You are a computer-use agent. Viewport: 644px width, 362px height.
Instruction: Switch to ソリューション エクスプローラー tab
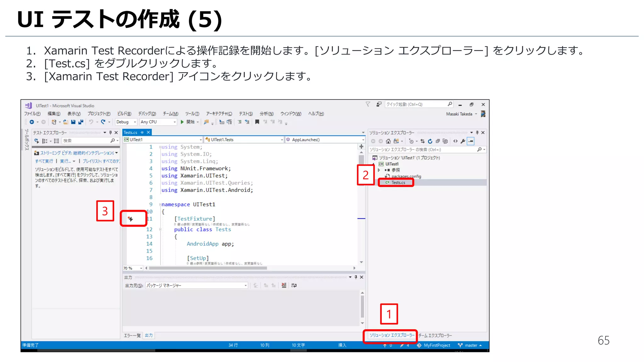[392, 335]
